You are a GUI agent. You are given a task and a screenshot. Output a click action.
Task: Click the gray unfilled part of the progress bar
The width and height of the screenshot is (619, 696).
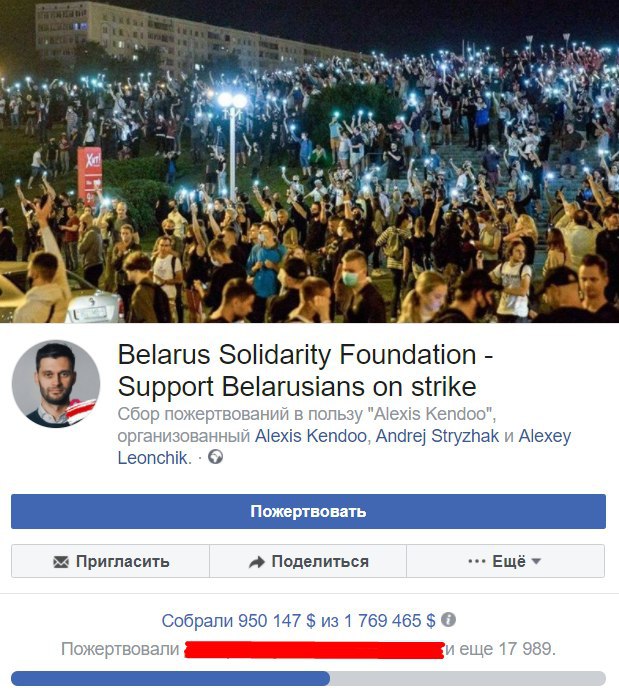(x=468, y=678)
